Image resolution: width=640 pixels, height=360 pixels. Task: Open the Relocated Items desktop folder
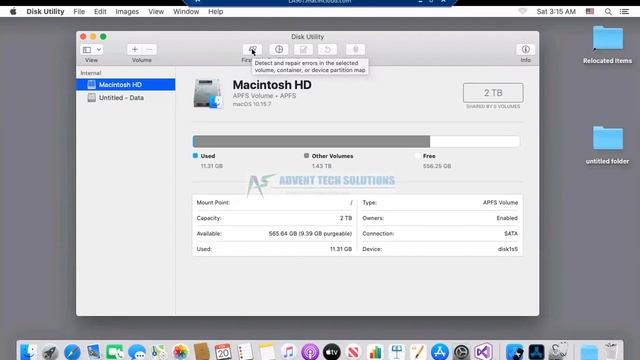point(608,39)
